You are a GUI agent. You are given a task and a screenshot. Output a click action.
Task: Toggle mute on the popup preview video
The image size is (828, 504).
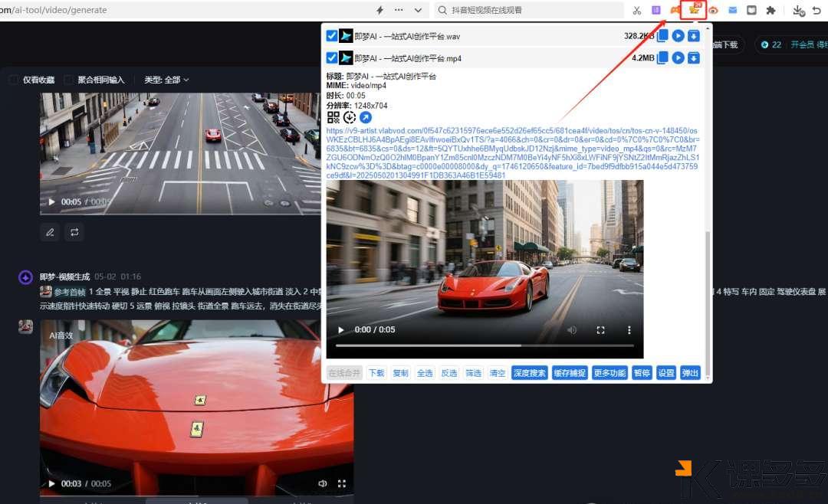click(572, 330)
